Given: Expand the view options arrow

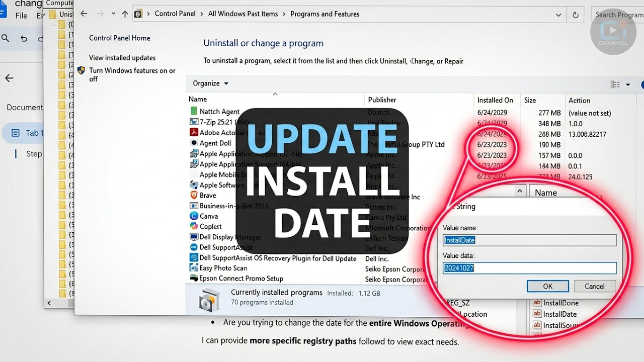Looking at the screenshot, I should pos(628,84).
